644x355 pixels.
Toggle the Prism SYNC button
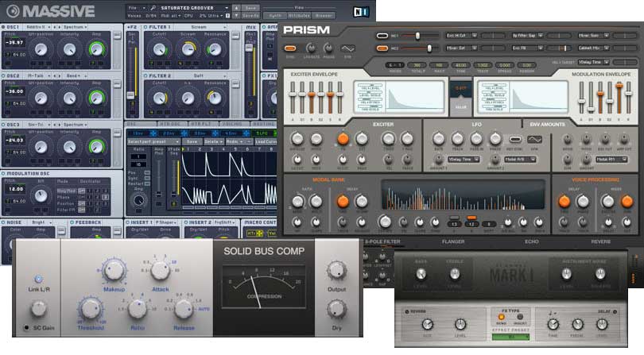pyautogui.click(x=290, y=49)
